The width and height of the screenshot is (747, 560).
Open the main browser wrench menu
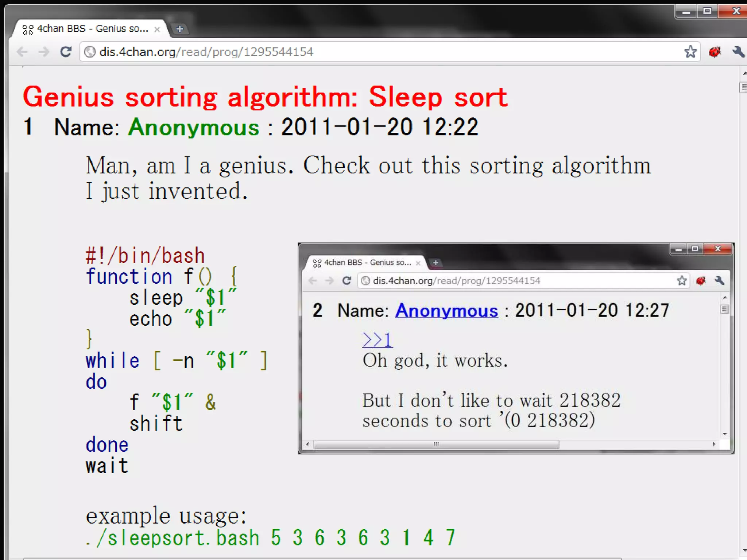point(738,52)
